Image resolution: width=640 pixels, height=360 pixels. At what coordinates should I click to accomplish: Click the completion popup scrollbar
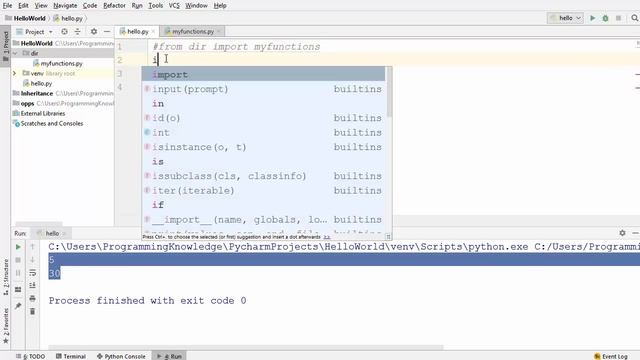pyautogui.click(x=389, y=92)
